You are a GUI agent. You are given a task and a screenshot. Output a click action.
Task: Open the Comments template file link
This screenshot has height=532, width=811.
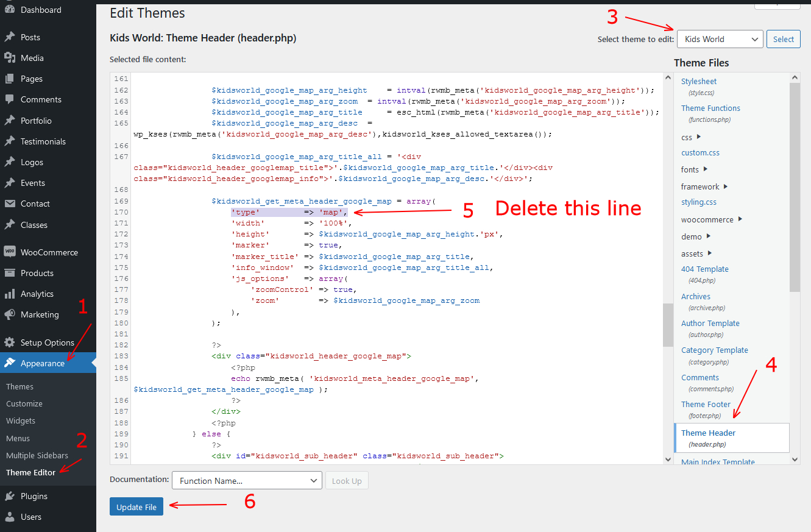(x=700, y=377)
